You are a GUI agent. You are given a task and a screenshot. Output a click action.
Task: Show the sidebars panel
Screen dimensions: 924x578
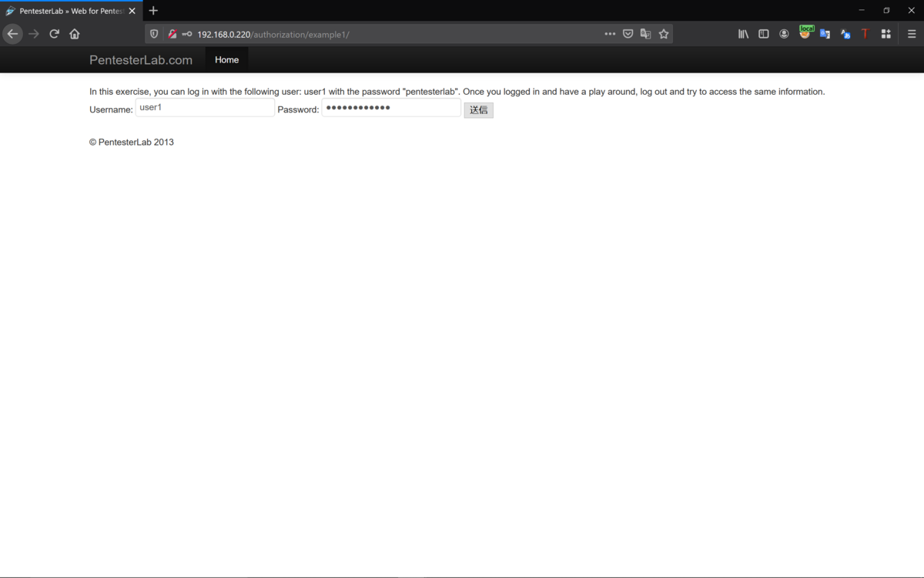(764, 34)
